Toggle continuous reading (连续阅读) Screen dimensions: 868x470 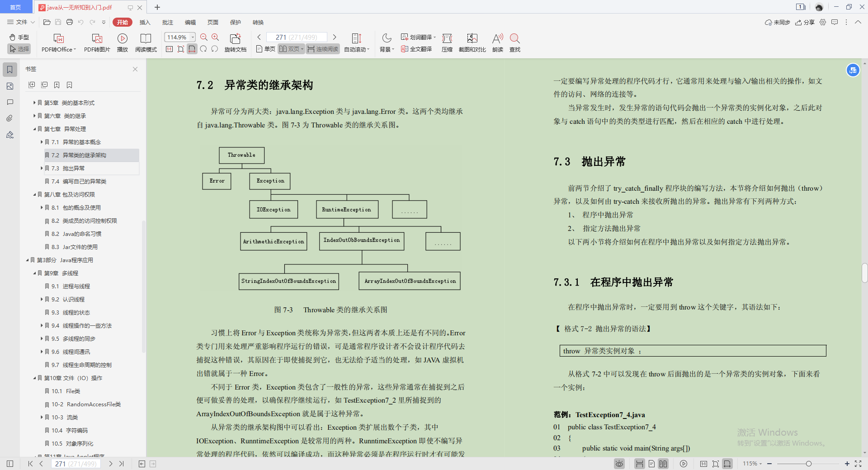pyautogui.click(x=323, y=49)
